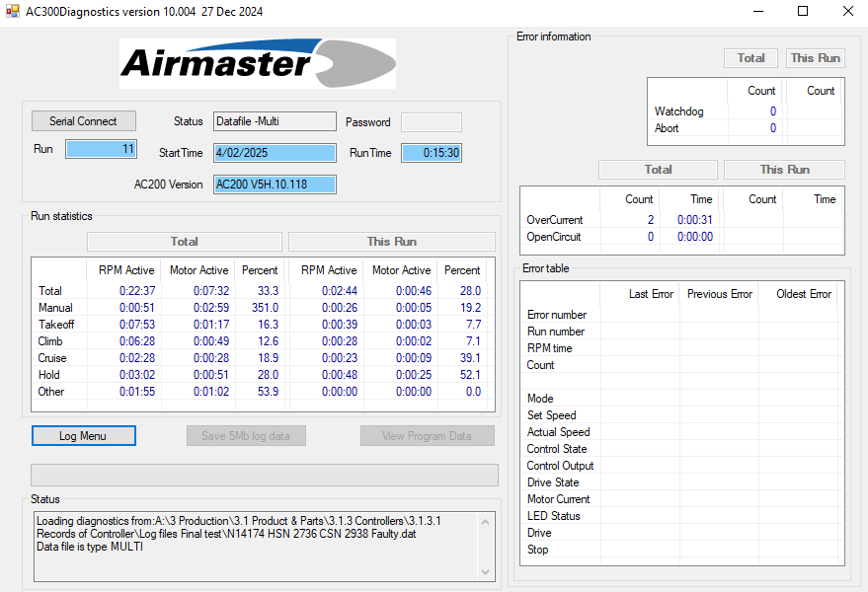This screenshot has width=868, height=592.
Task: Click the StartTime date field
Action: coord(275,153)
